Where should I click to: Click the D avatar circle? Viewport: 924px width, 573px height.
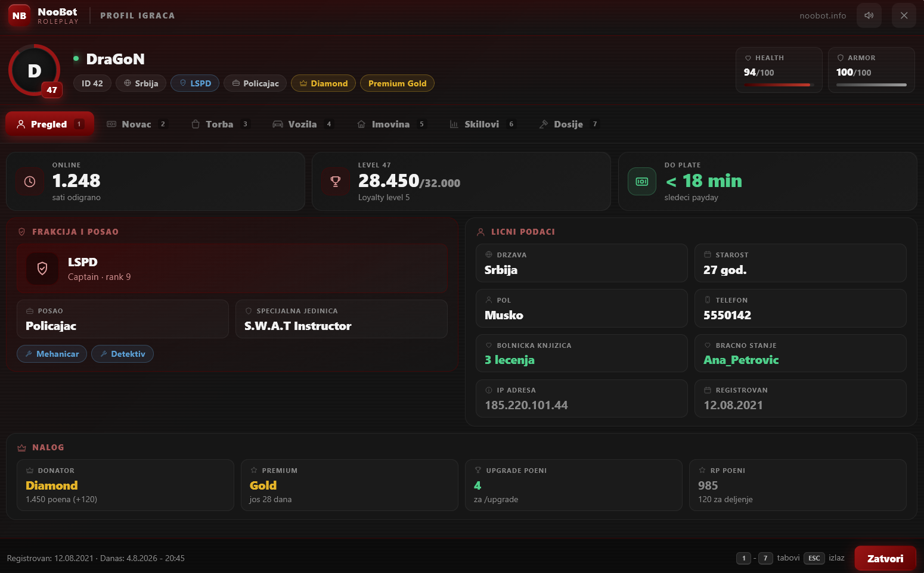35,70
